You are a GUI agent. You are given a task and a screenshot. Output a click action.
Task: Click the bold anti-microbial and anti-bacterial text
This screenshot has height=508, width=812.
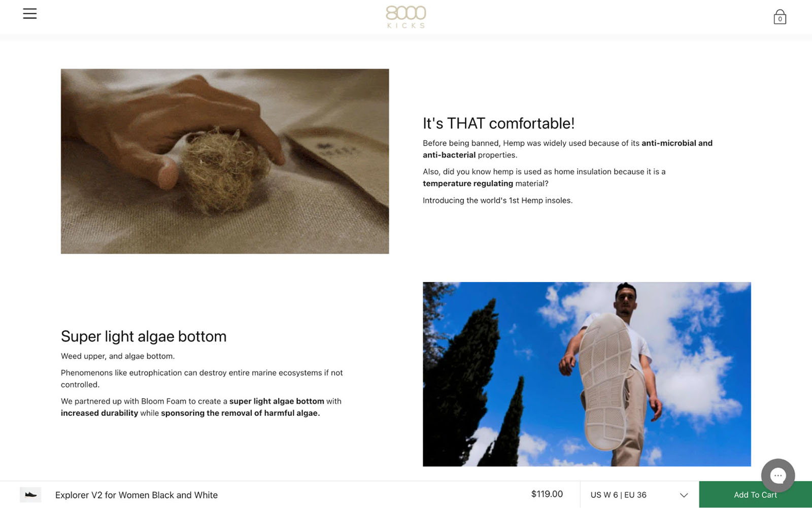pos(567,149)
